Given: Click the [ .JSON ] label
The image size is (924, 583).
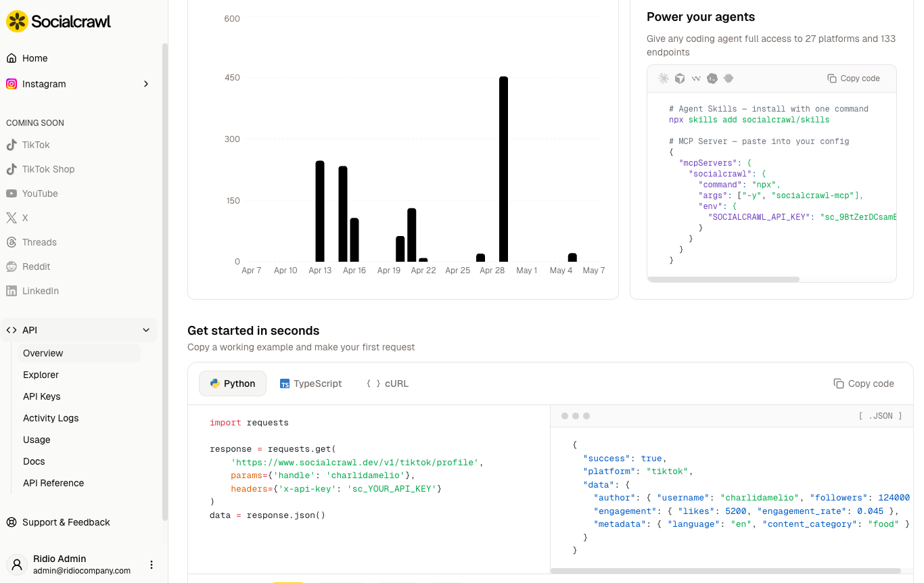Looking at the screenshot, I should coord(881,416).
